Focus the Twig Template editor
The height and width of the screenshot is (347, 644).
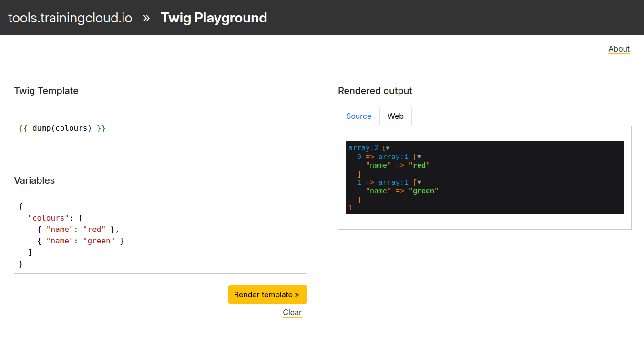pos(161,135)
